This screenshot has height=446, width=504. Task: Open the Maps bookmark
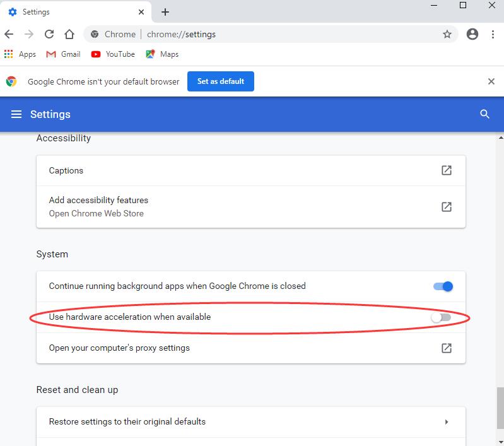tap(162, 54)
